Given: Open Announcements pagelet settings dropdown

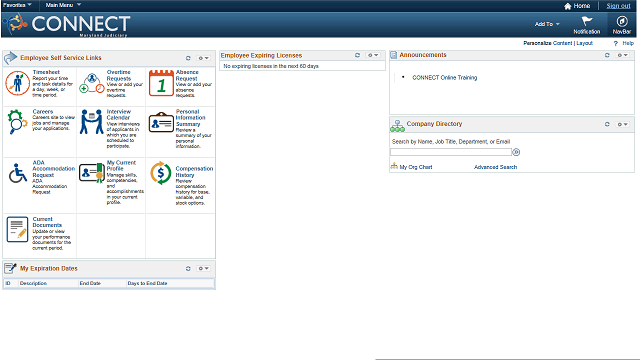Looking at the screenshot, I should tap(622, 55).
